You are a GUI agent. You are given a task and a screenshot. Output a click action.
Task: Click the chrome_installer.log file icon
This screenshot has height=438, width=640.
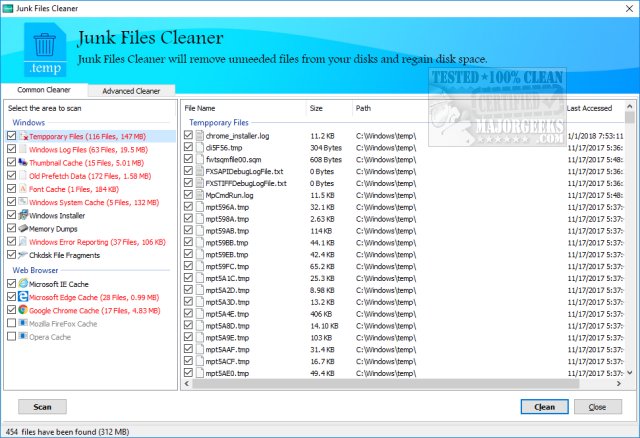pos(199,136)
